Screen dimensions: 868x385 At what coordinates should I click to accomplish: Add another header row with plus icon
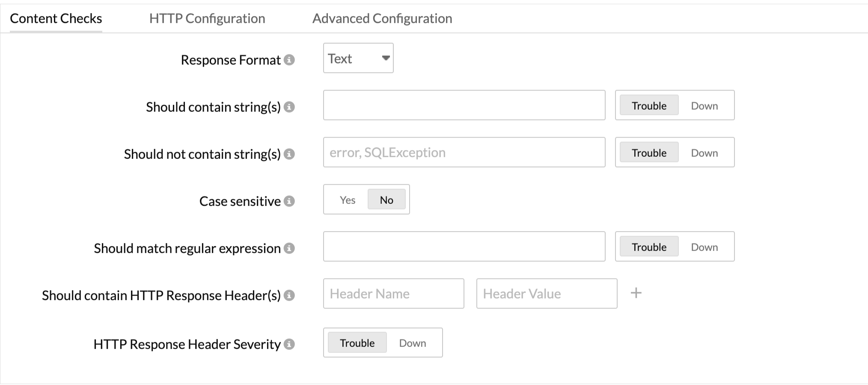click(x=636, y=293)
